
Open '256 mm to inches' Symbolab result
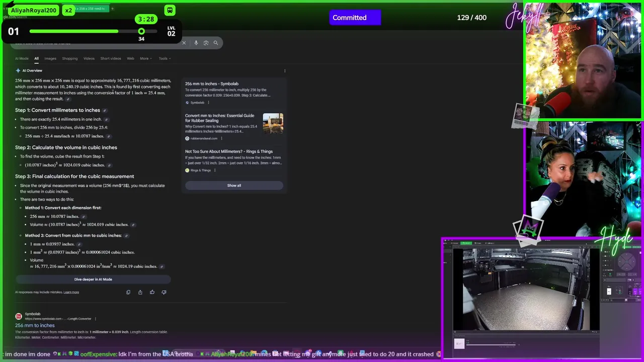35,325
